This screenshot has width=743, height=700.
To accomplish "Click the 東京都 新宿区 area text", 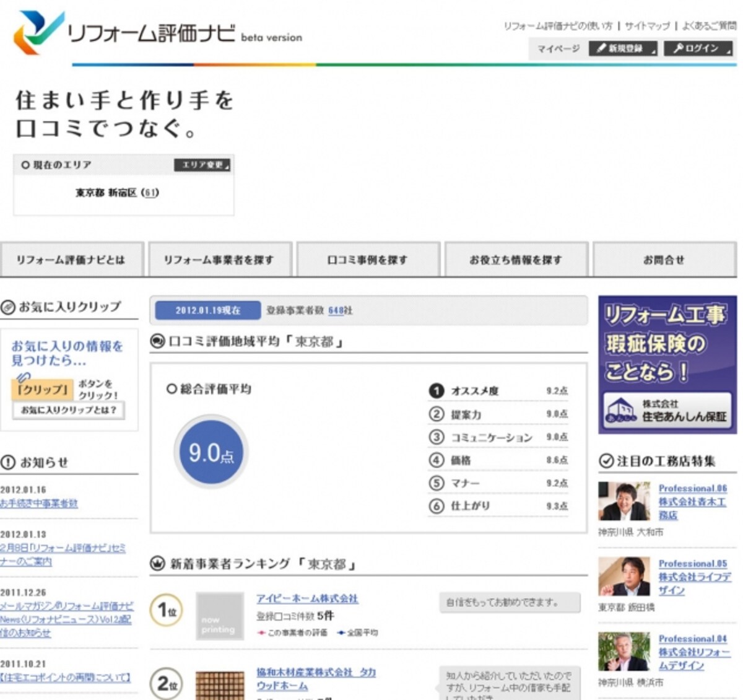I will tap(106, 193).
